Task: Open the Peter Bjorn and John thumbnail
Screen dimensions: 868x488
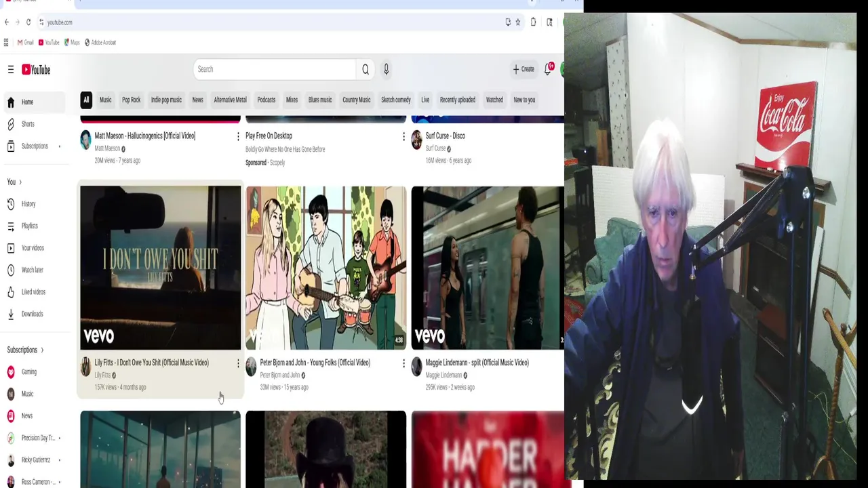Action: pyautogui.click(x=326, y=268)
